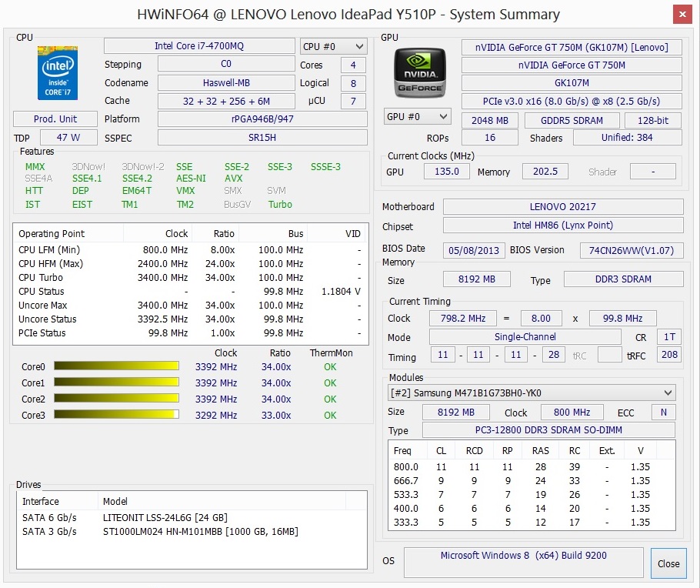Click the drives Interface column header
This screenshot has height=588, width=700.
click(57, 501)
